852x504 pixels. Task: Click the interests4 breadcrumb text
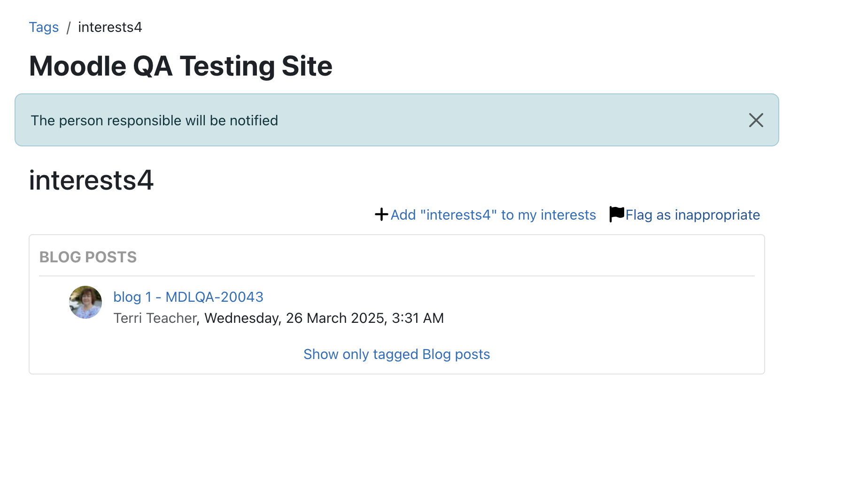[110, 27]
